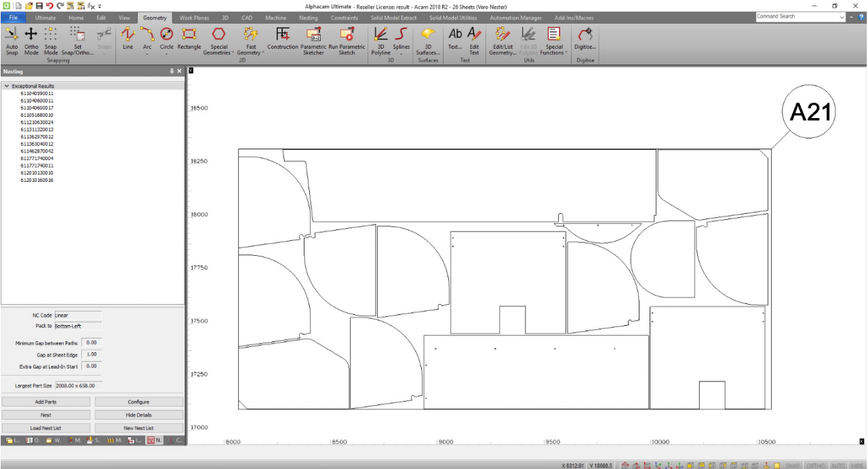Click the Configure button
The width and height of the screenshot is (868, 469).
pyautogui.click(x=139, y=402)
